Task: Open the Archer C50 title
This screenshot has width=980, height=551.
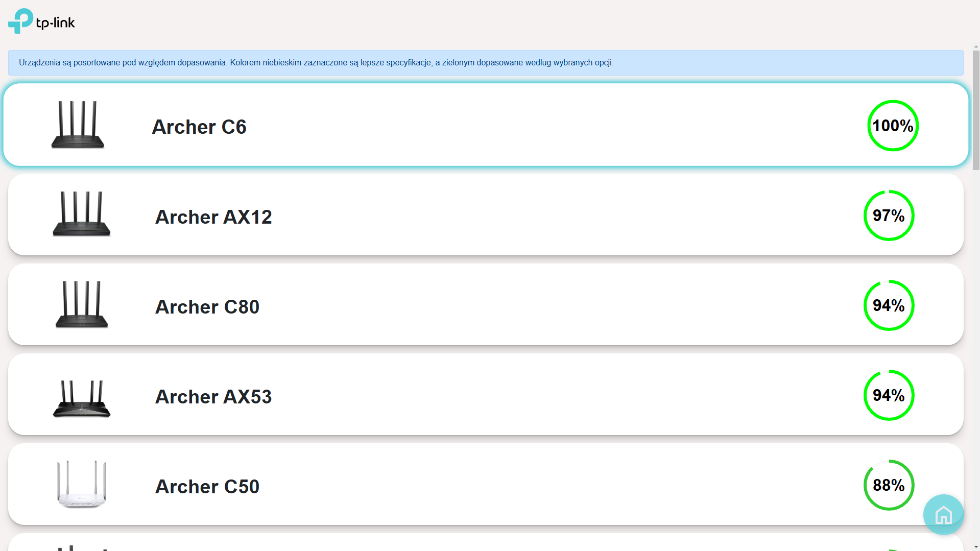Action: 207,487
